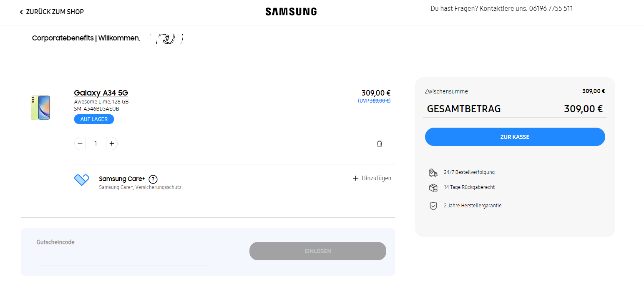Viewport: 644px width, 287px height.
Task: Increase quantity with the plus button
Action: 112,143
